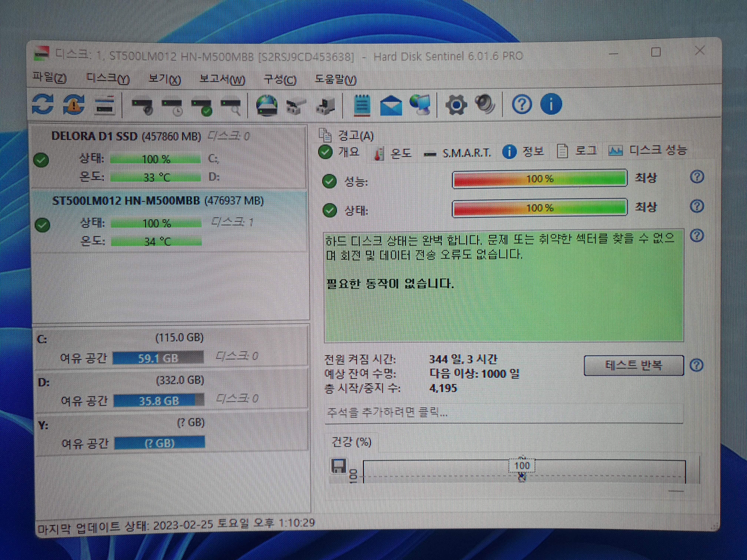This screenshot has height=560, width=747.
Task: Open the 보고서 menu
Action: coord(222,80)
